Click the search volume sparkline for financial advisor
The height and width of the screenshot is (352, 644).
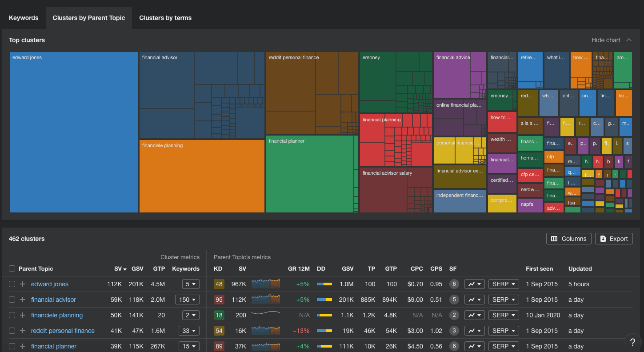coord(266,300)
